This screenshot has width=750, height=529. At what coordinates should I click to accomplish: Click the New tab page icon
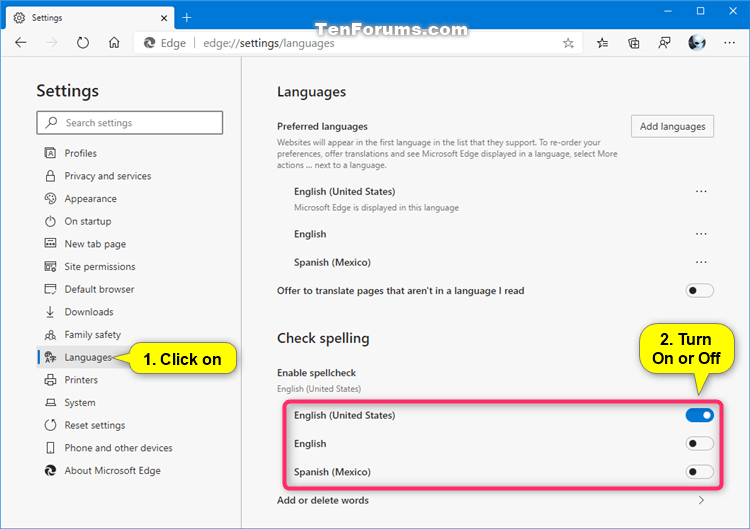(x=50, y=243)
